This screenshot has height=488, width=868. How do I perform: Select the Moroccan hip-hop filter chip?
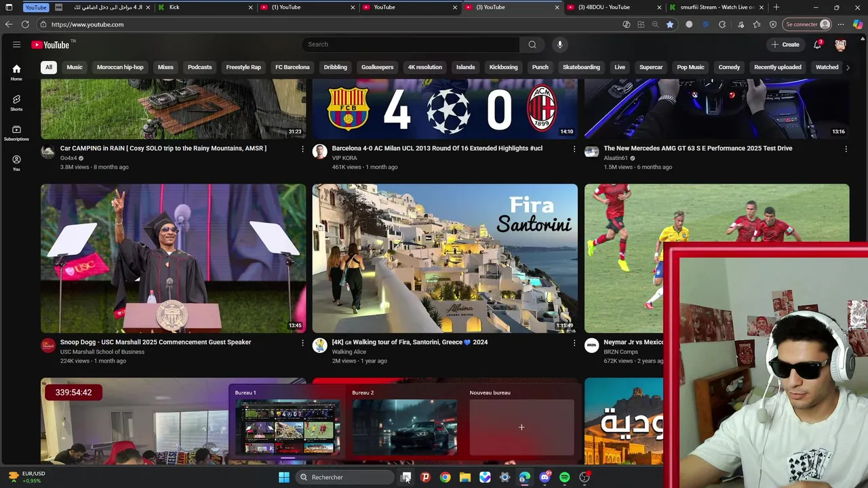pyautogui.click(x=120, y=67)
